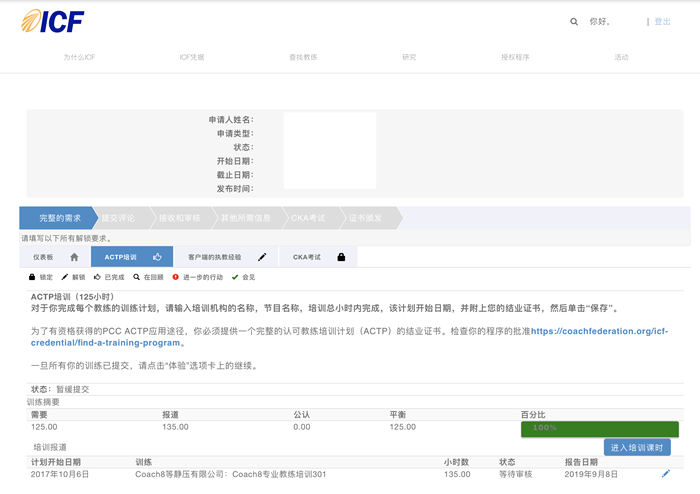This screenshot has height=494, width=700.
Task: Open the 查找教练 navigation menu
Action: pos(302,57)
